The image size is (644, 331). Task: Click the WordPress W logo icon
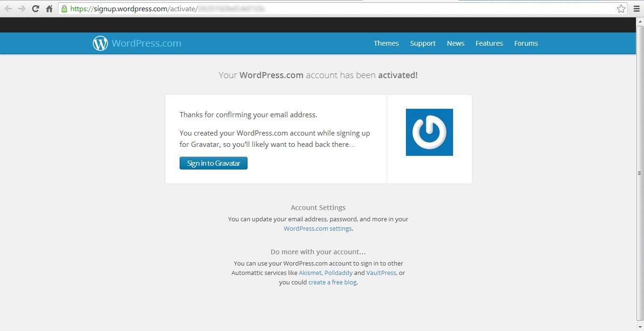(100, 43)
